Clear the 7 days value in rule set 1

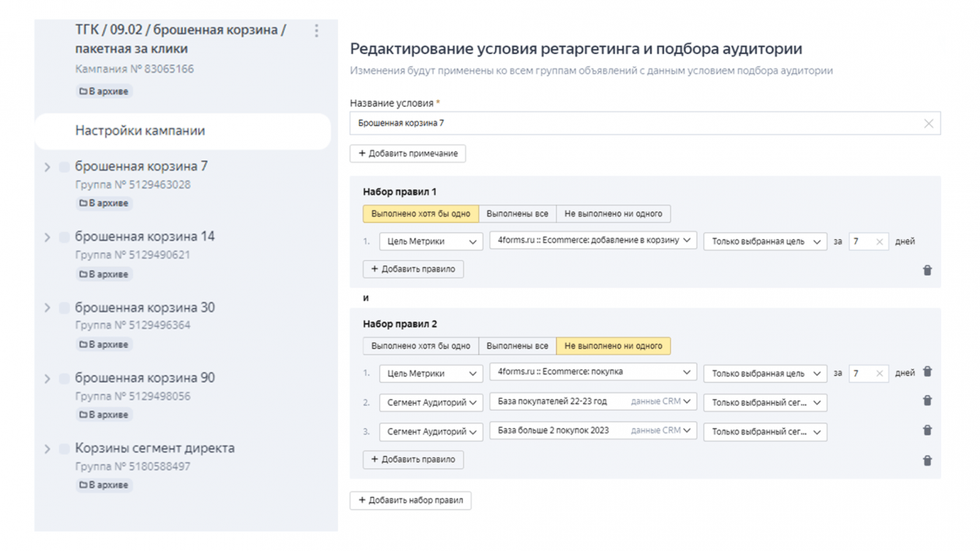879,242
